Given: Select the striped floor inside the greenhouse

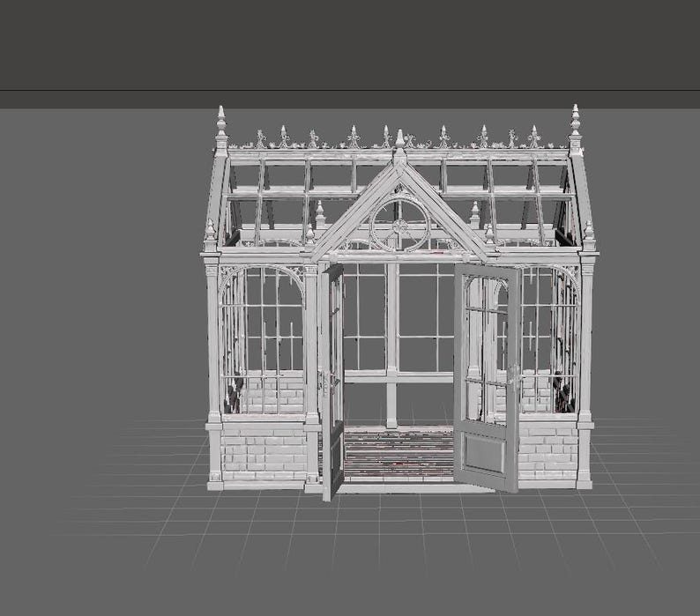Looking at the screenshot, I should [398, 453].
